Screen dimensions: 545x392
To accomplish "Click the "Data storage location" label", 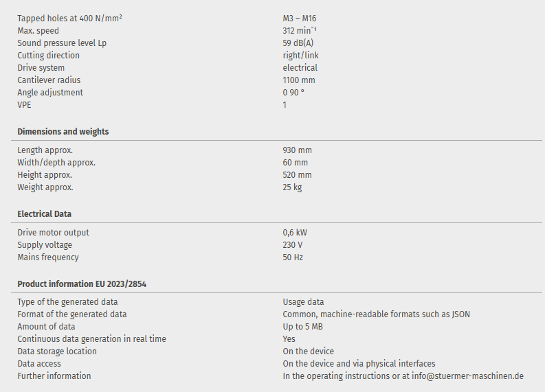I will [57, 351].
